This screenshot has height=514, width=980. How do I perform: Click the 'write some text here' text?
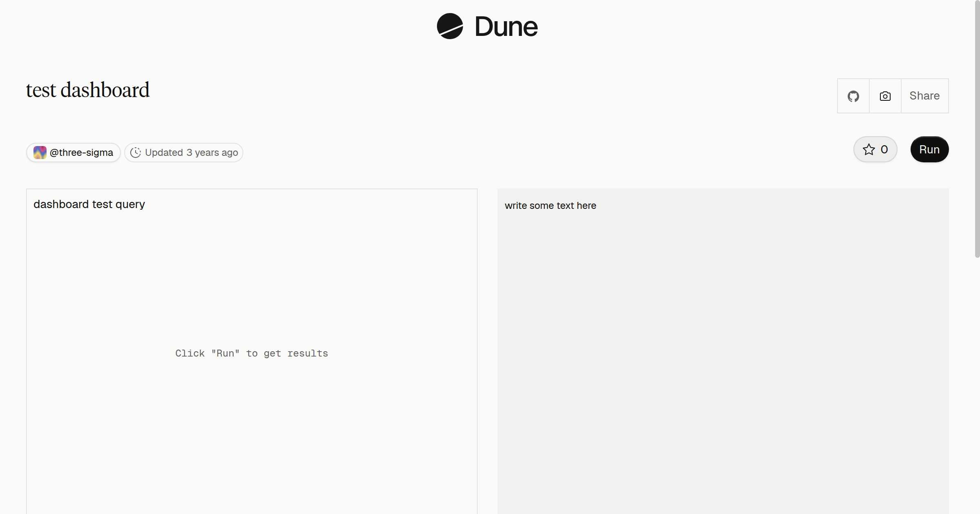coord(550,206)
